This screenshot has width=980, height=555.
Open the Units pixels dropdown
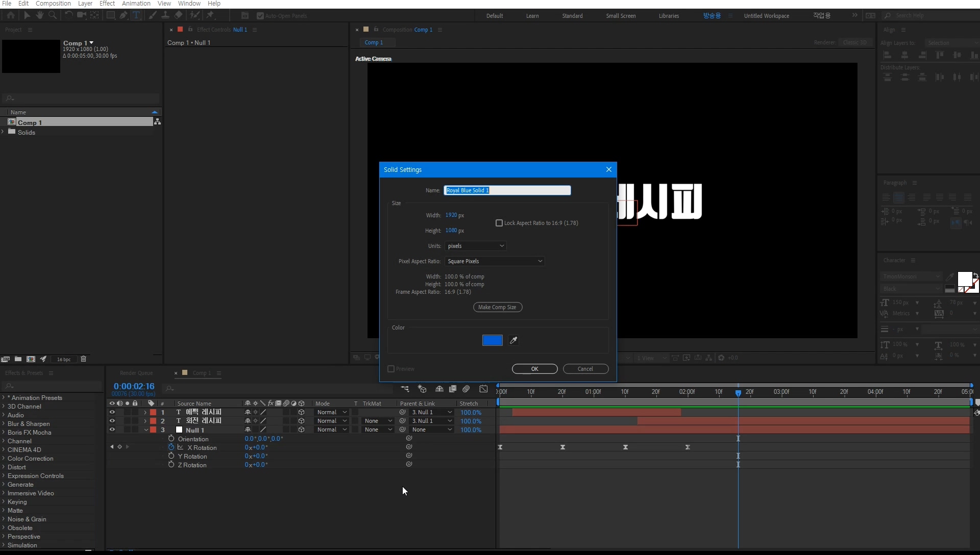[x=475, y=246]
